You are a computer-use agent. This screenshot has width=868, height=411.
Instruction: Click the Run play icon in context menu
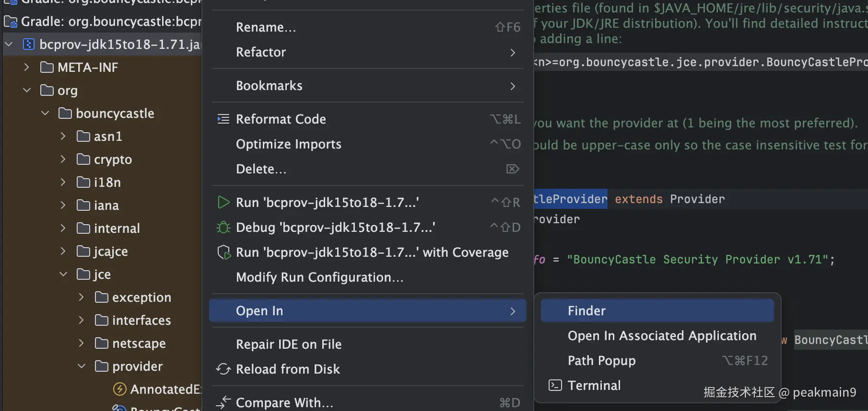(x=223, y=202)
